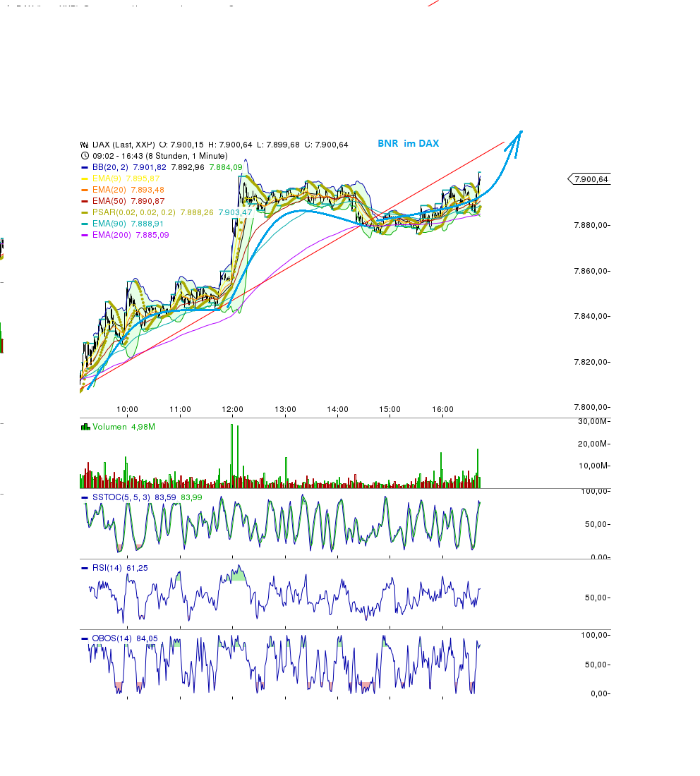700x776 pixels.
Task: Click the RSI(14) indicator label
Action: click(107, 568)
